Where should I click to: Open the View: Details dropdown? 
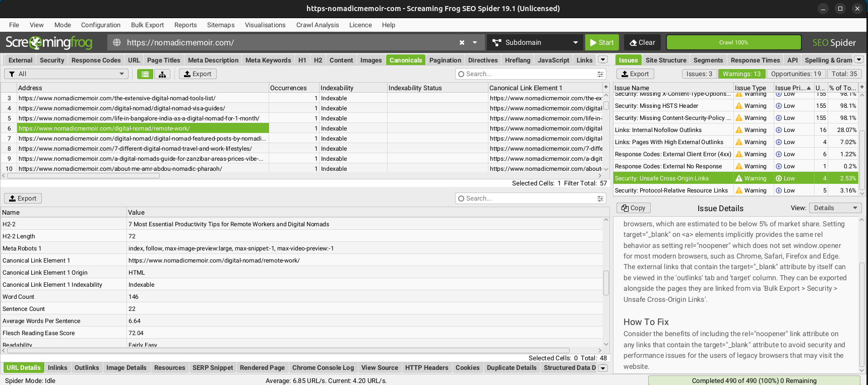835,208
